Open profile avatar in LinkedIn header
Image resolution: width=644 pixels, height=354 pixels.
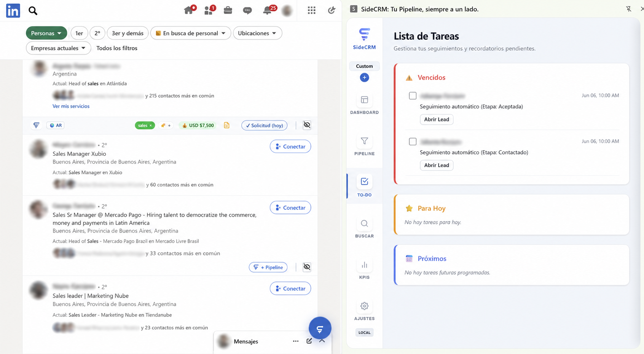click(287, 11)
